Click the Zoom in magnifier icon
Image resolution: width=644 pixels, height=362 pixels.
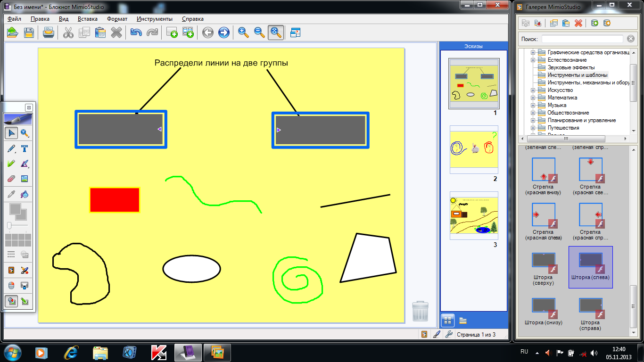click(x=243, y=33)
